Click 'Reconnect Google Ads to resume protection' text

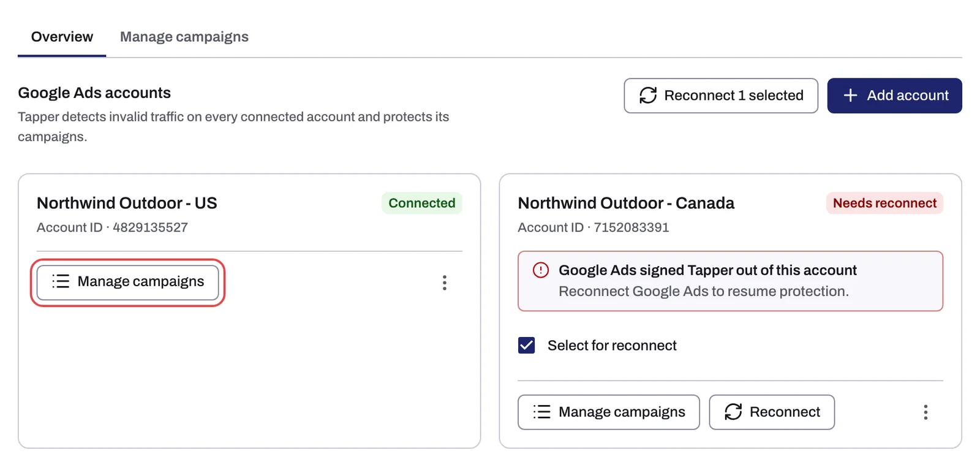click(704, 291)
